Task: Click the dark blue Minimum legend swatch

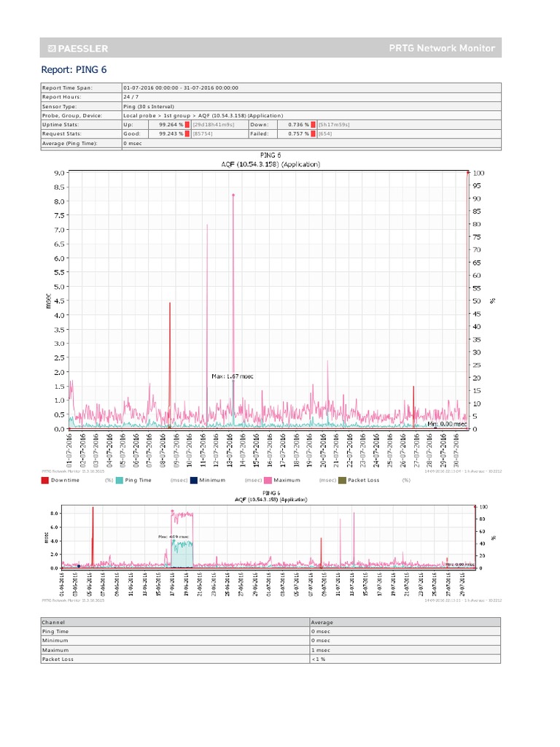Action: tap(192, 480)
